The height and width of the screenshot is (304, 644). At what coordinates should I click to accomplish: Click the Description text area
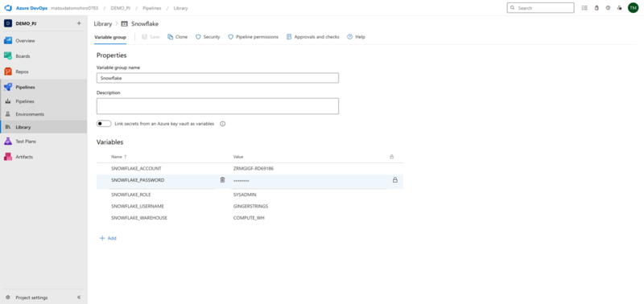point(217,106)
